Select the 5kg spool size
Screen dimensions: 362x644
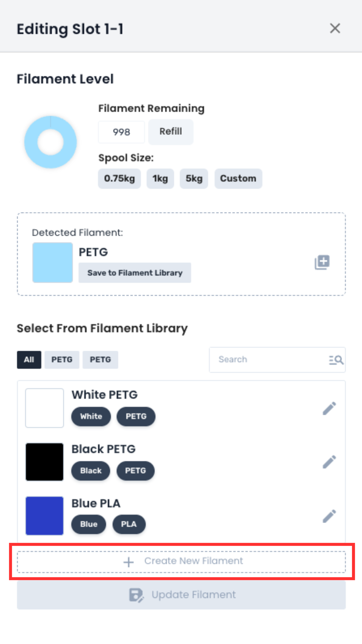(194, 179)
